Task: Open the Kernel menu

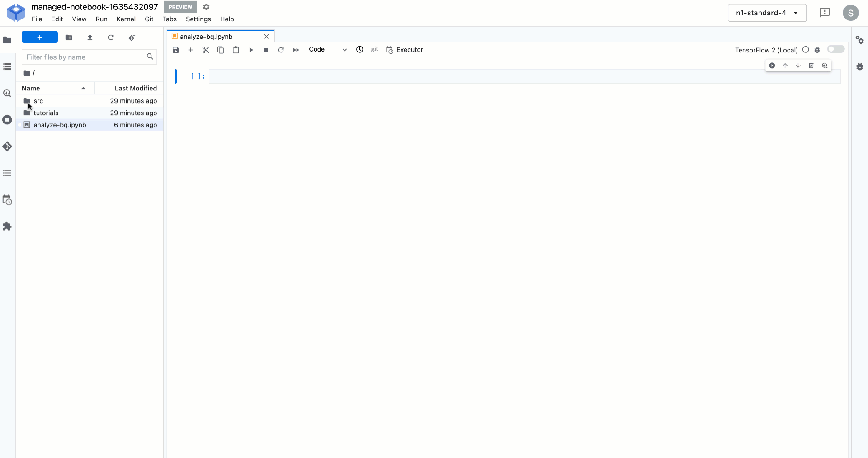Action: [x=126, y=19]
